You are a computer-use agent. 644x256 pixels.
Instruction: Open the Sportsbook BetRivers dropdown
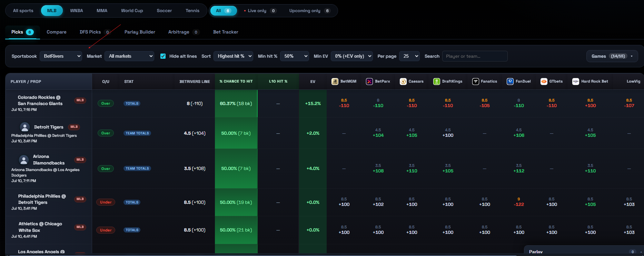pyautogui.click(x=61, y=56)
